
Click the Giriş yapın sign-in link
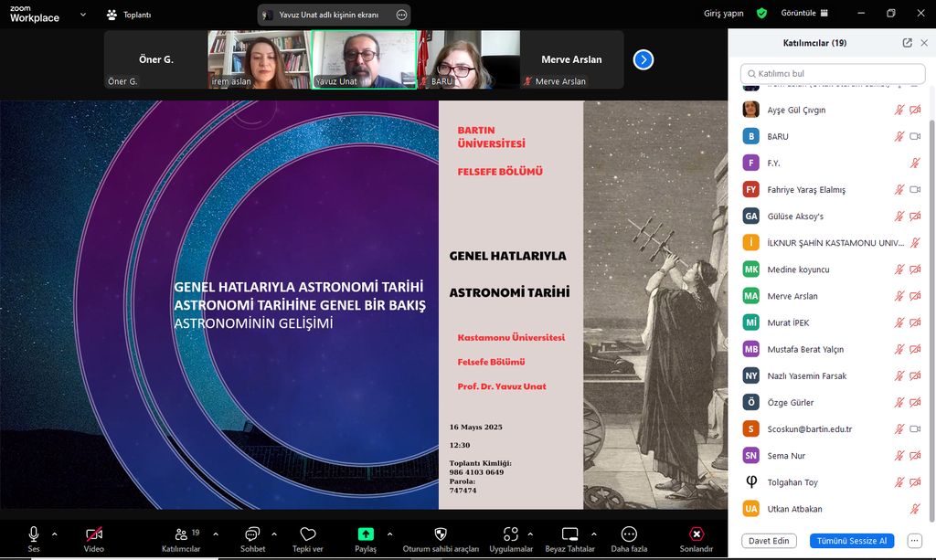(x=724, y=13)
